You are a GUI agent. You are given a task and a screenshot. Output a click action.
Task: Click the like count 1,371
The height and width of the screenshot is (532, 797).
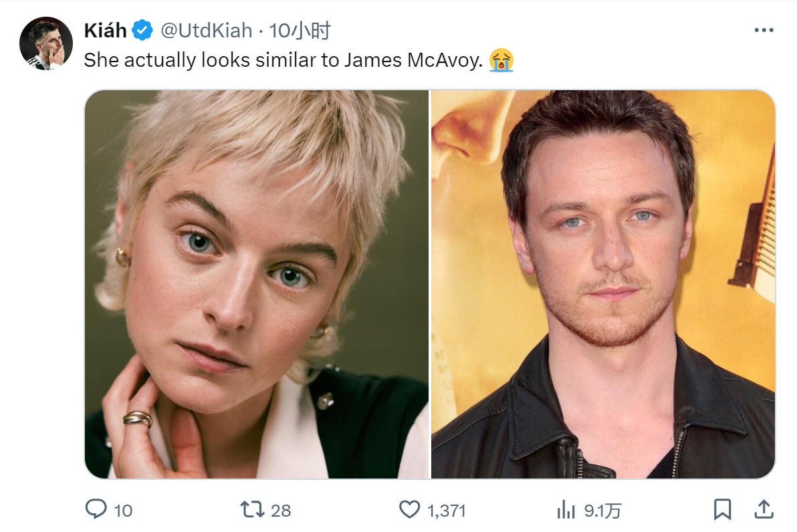point(446,510)
